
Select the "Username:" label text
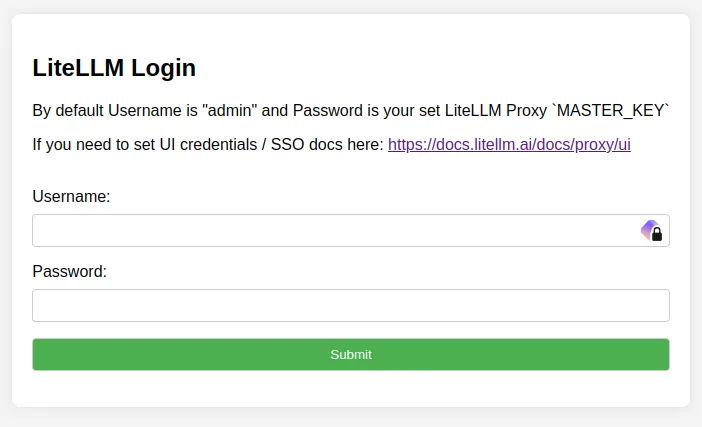pos(71,196)
